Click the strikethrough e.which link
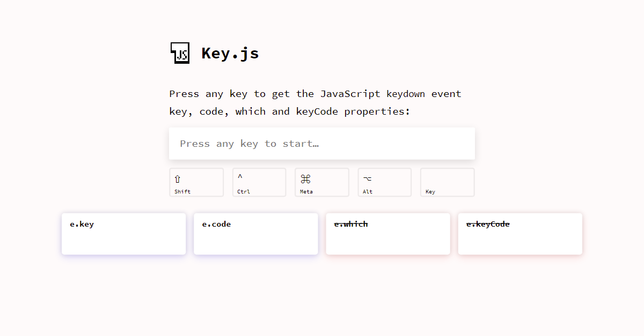This screenshot has width=644, height=336. point(350,224)
